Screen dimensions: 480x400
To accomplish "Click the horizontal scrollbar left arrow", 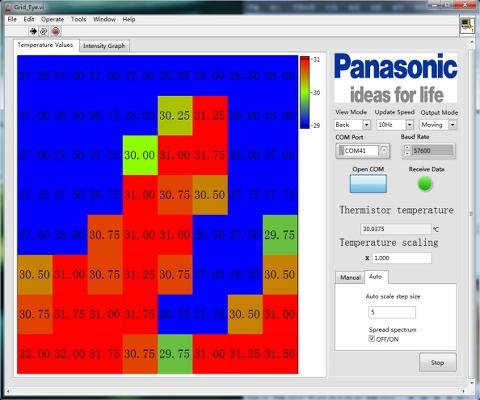I will point(8,391).
